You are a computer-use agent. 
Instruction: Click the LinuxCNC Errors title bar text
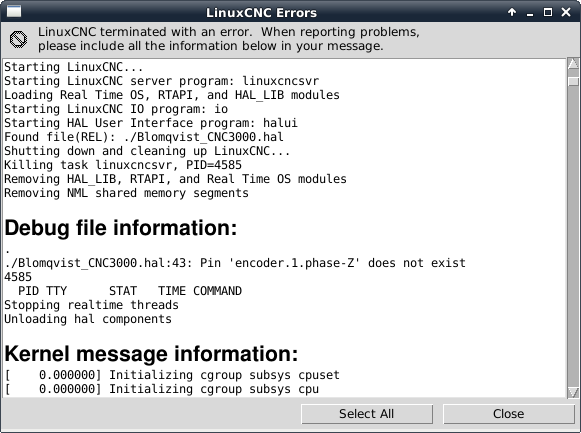(x=261, y=13)
